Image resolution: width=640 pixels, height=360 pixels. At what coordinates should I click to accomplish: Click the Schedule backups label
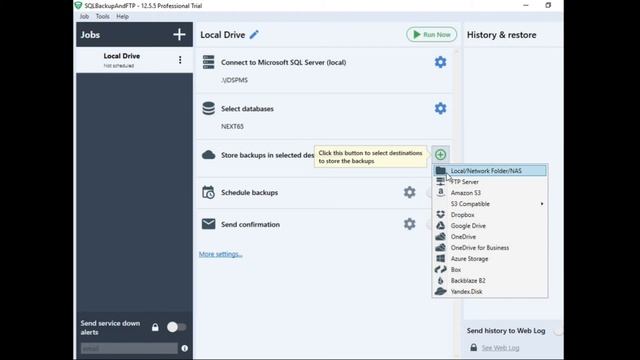[x=249, y=192]
